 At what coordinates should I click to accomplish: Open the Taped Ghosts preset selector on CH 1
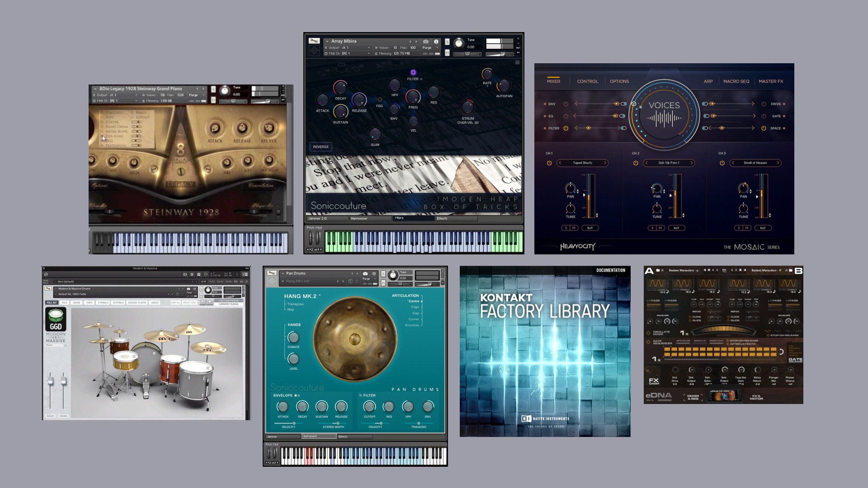coord(582,163)
